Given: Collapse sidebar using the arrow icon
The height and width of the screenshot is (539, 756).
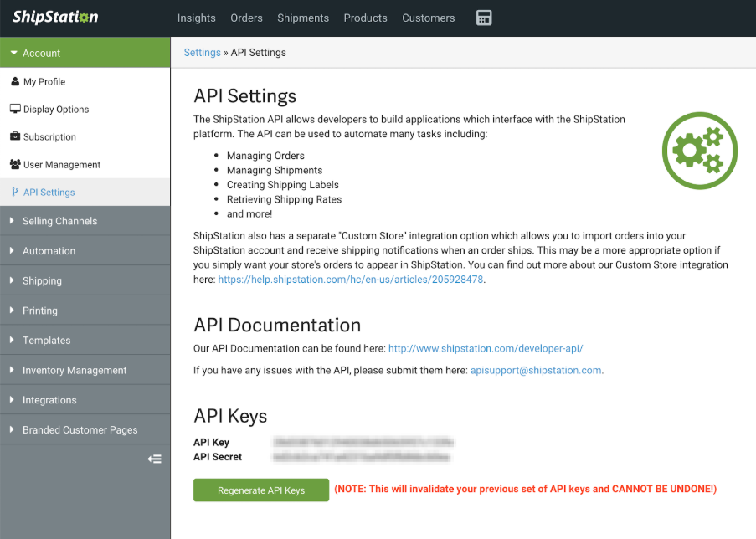Looking at the screenshot, I should coord(154,459).
